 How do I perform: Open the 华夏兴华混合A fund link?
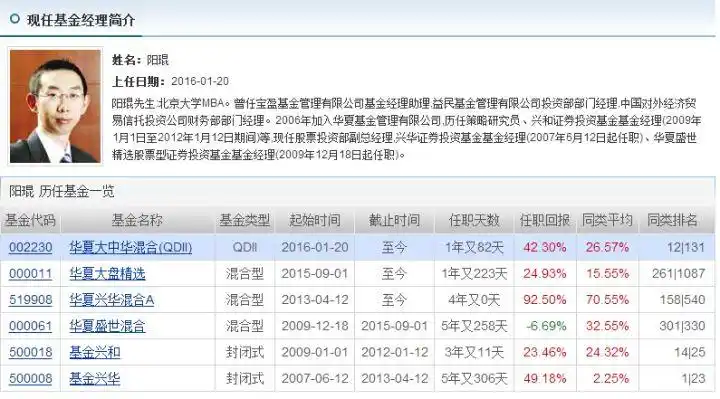coord(112,300)
